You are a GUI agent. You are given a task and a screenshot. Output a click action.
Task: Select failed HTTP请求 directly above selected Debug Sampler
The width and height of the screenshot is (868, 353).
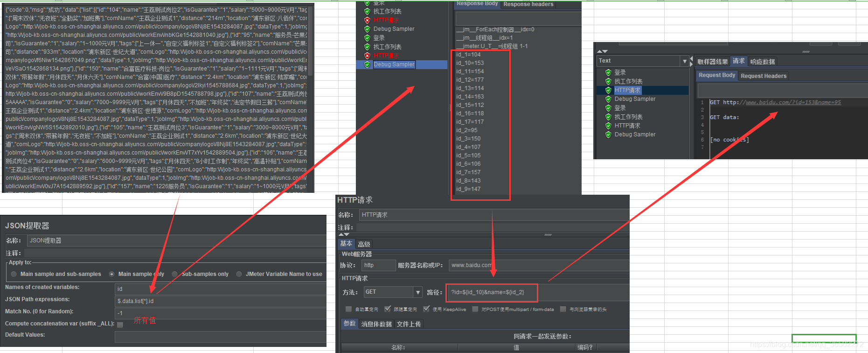point(386,56)
